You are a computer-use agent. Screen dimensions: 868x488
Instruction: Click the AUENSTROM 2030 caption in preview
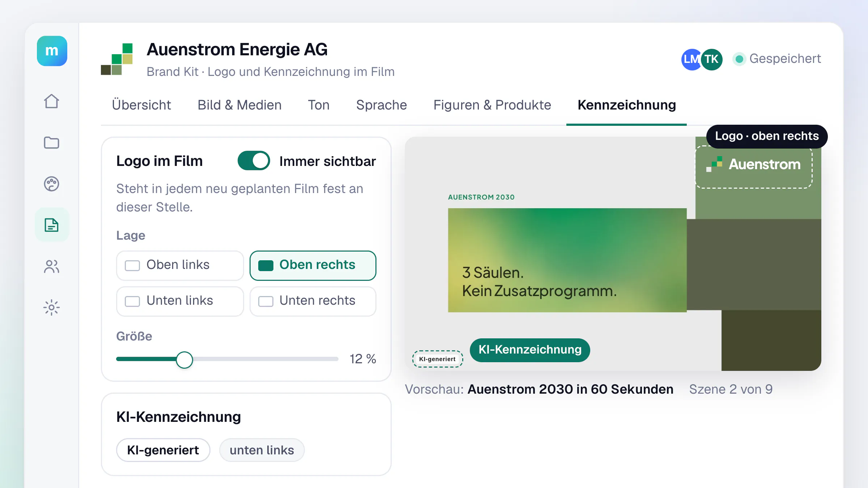tap(481, 197)
